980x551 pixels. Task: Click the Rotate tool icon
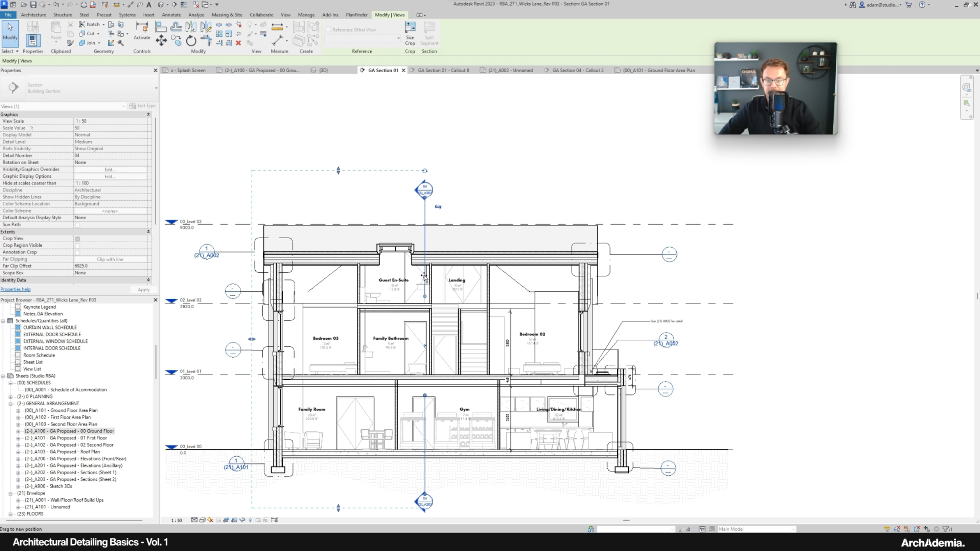pyautogui.click(x=191, y=40)
